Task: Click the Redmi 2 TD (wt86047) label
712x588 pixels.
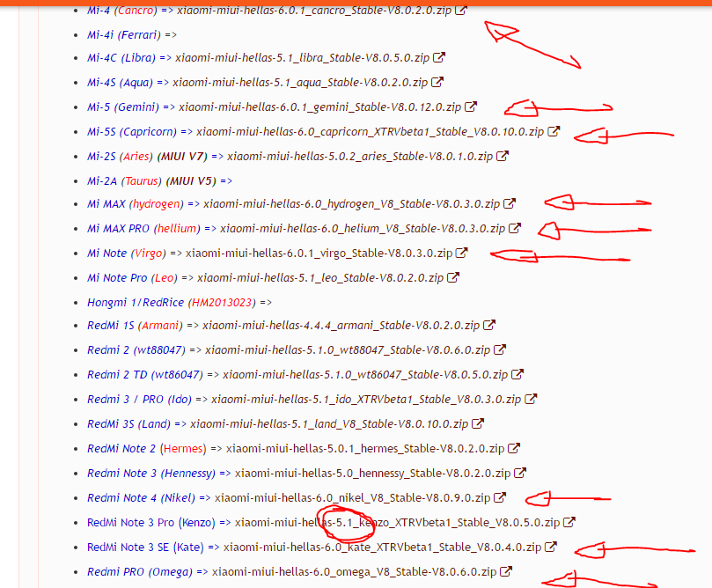Action: (145, 374)
